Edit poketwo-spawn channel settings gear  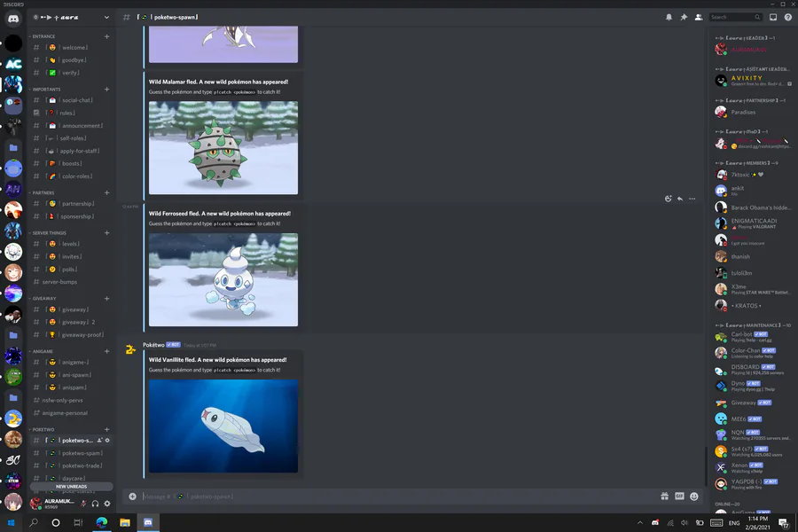(x=107, y=441)
